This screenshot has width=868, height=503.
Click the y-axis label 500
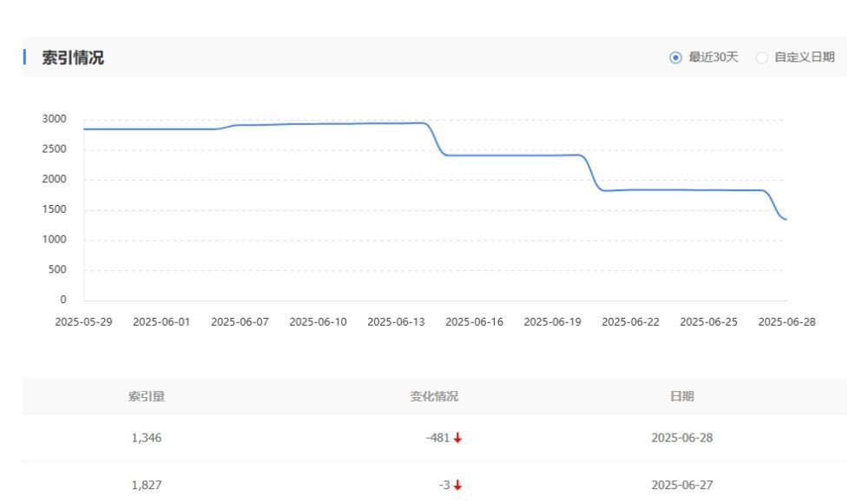pyautogui.click(x=57, y=269)
